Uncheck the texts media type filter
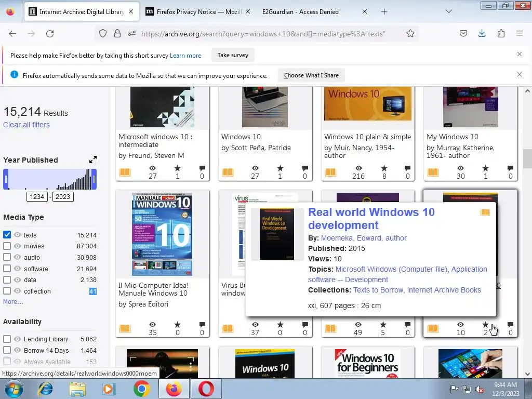532x399 pixels. tap(7, 235)
